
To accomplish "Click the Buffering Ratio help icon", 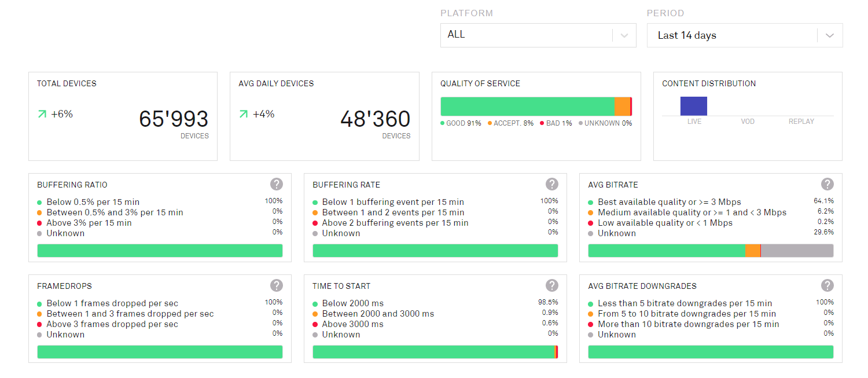I will click(x=277, y=184).
